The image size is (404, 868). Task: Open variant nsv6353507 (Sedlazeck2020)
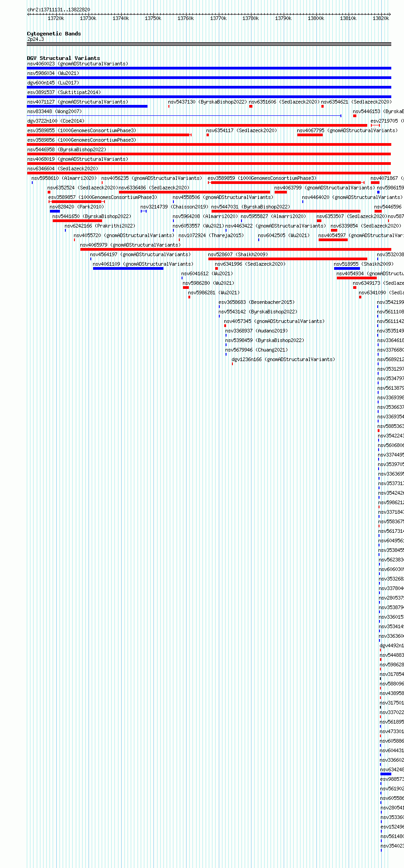pos(352,216)
